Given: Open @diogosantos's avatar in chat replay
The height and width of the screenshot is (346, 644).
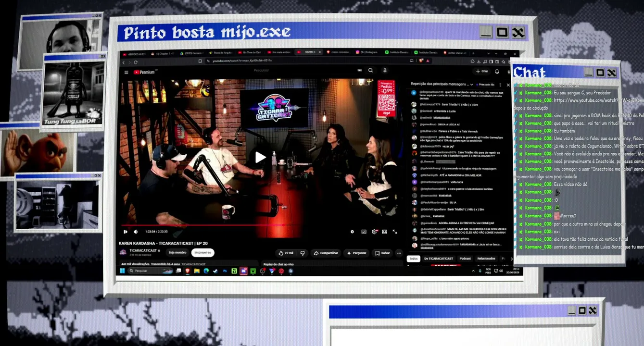Looking at the screenshot, I should (x=414, y=93).
